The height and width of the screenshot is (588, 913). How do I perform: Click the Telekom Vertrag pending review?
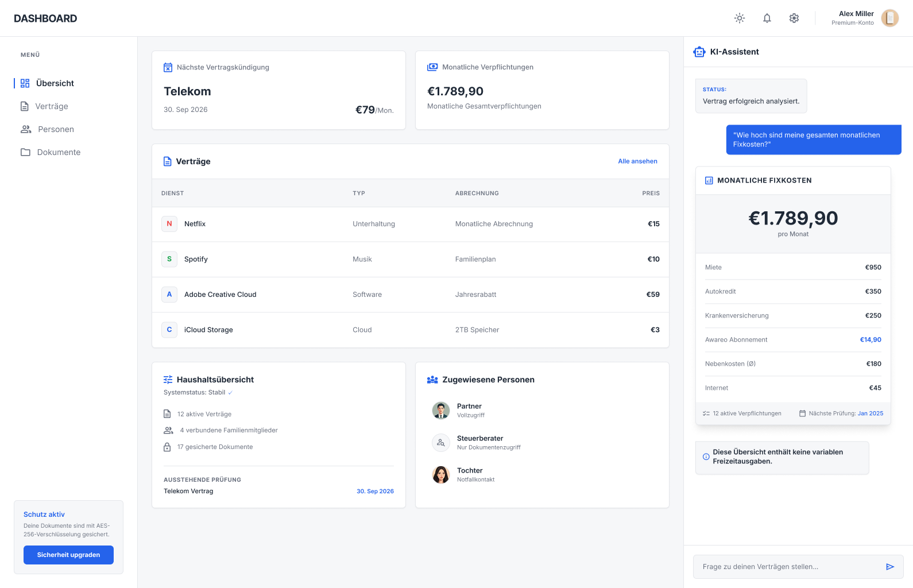[188, 491]
